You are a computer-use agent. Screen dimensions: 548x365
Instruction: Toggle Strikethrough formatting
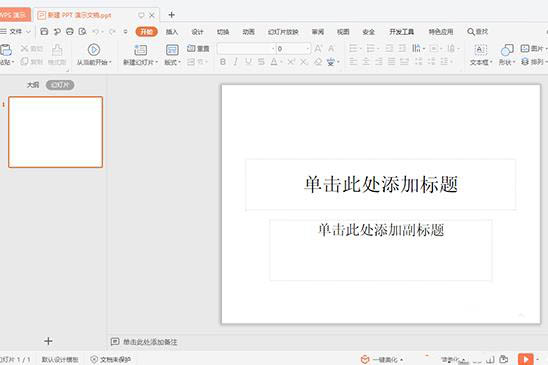point(261,62)
